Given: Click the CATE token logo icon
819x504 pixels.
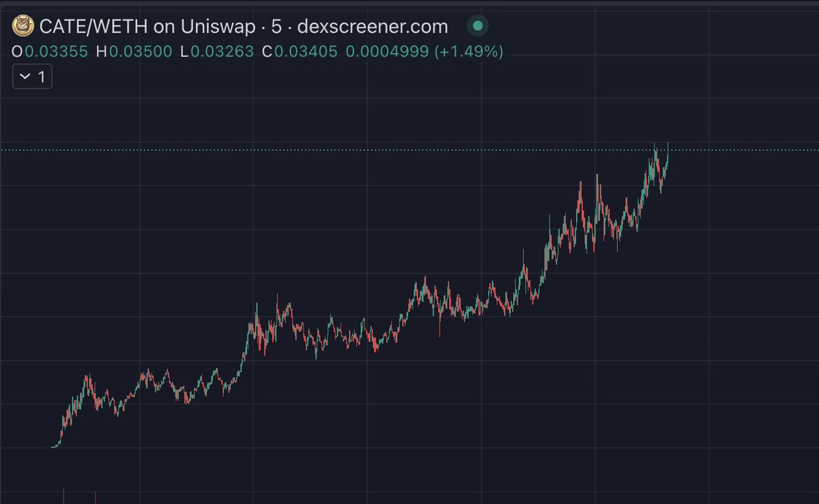Looking at the screenshot, I should [24, 27].
